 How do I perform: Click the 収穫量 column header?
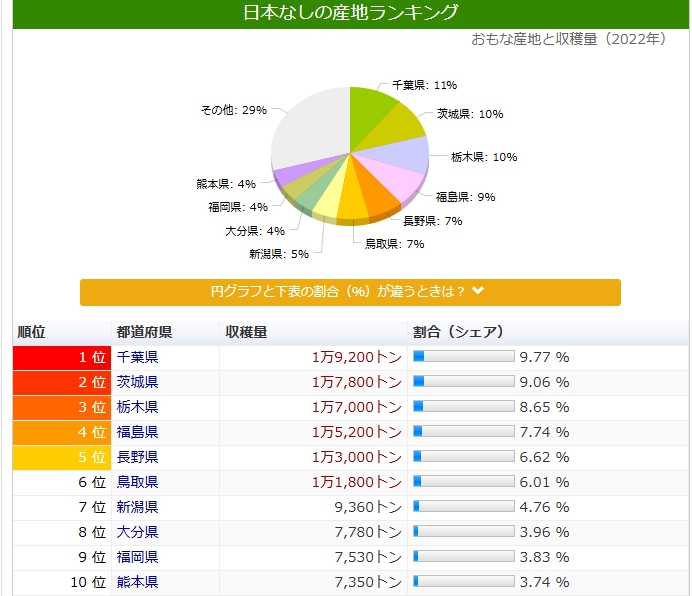pos(246,332)
